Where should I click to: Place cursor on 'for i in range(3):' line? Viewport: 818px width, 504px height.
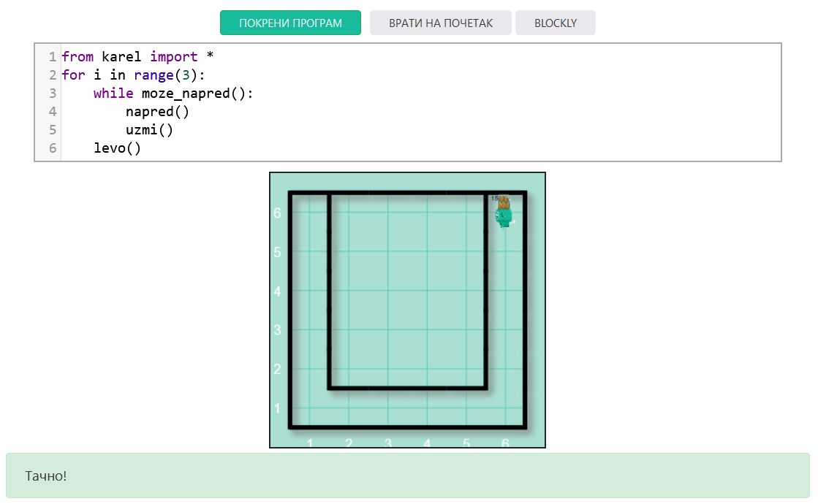[x=134, y=75]
